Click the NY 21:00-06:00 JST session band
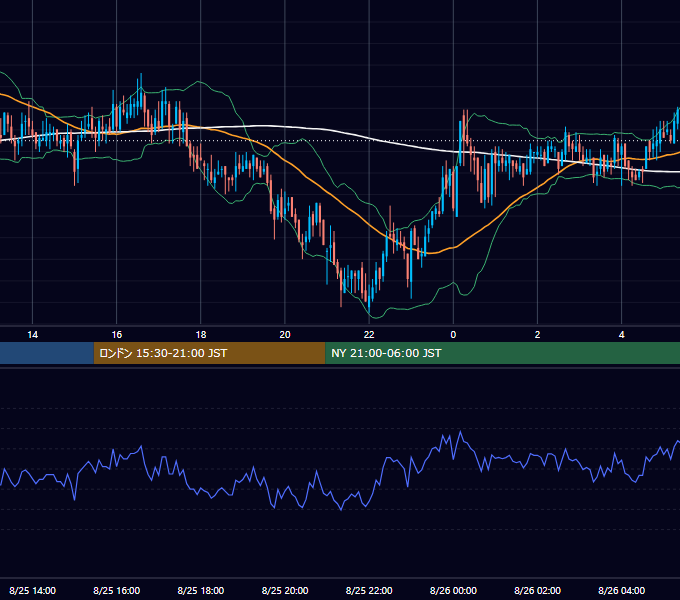Viewport: 680px width, 600px height. coord(503,353)
